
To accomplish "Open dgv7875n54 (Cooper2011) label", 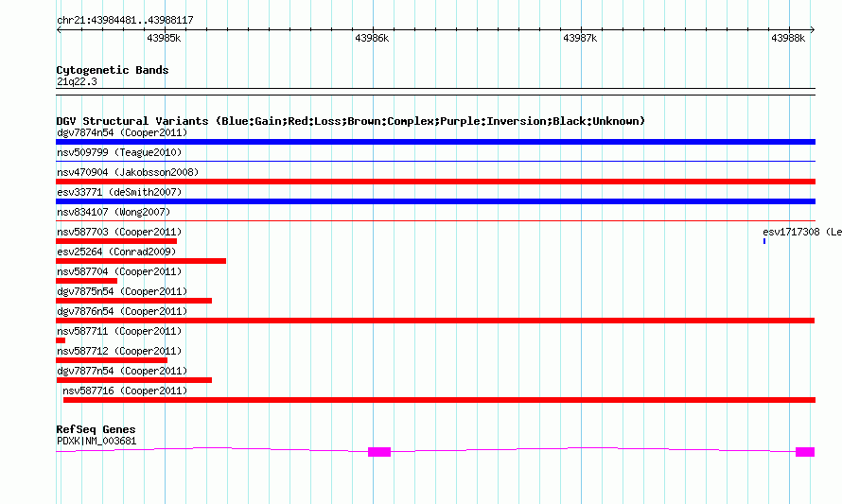I will tap(122, 291).
